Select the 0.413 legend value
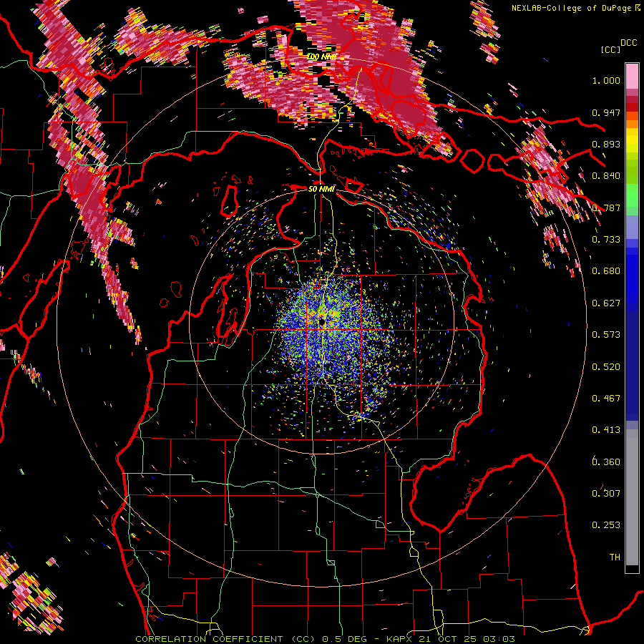644x644 pixels. pos(606,430)
